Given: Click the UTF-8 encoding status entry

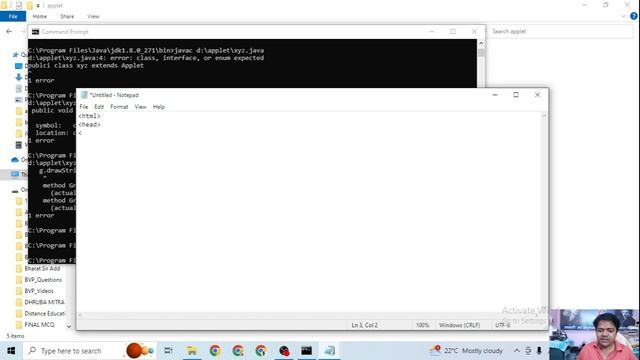Looking at the screenshot, I should tap(503, 325).
